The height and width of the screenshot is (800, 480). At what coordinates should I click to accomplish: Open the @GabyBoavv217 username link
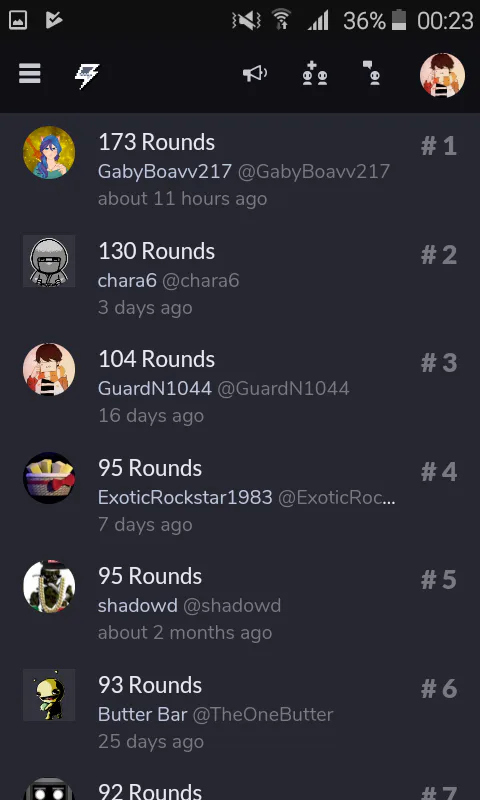(314, 171)
